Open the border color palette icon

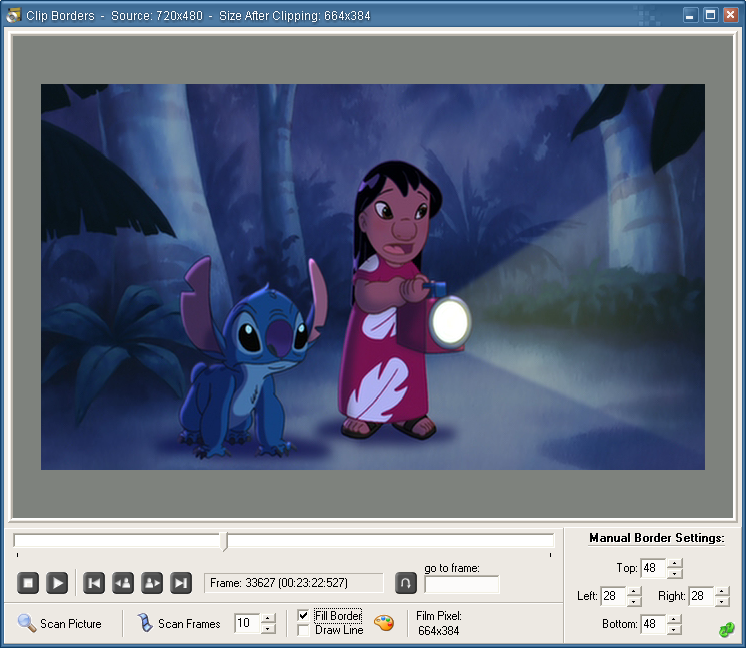tap(383, 623)
